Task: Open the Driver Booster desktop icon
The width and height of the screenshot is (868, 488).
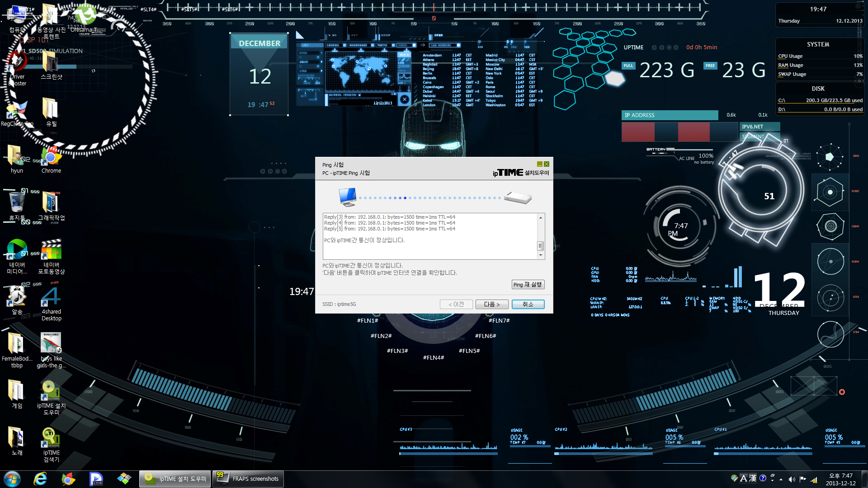Action: click(17, 68)
